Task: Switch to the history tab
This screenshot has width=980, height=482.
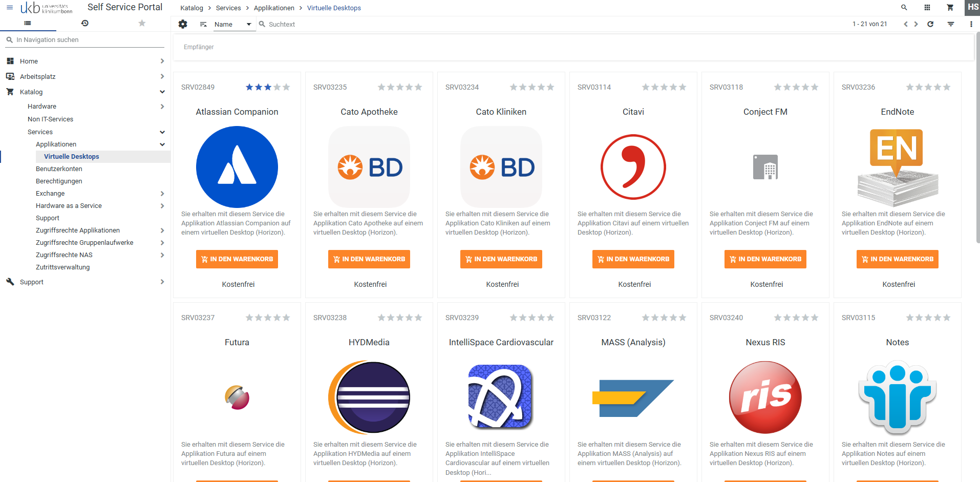Action: click(x=85, y=23)
